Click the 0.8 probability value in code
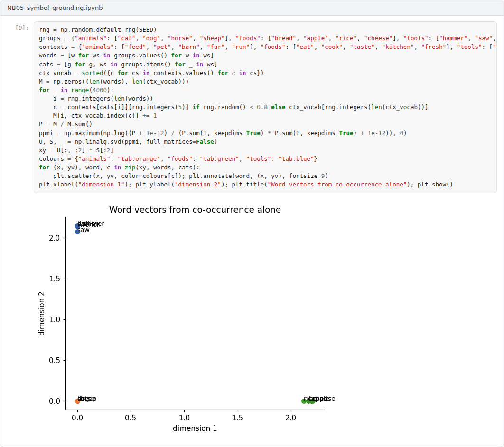This screenshot has width=504, height=447. (262, 107)
